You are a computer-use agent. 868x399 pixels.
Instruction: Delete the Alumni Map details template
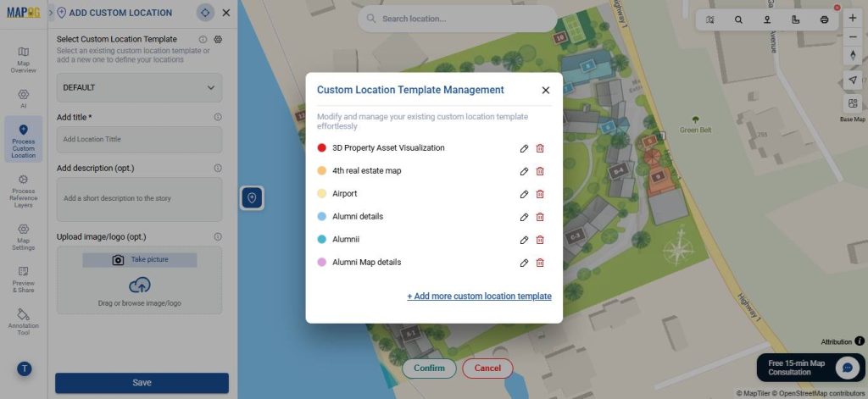pos(540,263)
